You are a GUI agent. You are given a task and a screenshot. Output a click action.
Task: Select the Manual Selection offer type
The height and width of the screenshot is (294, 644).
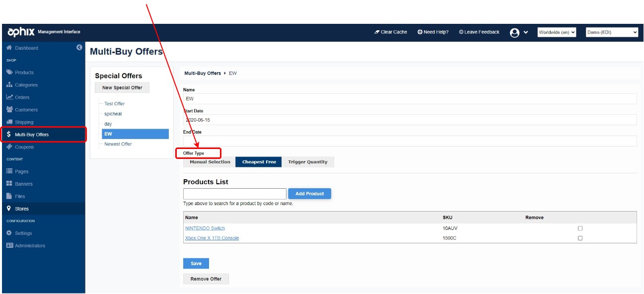(210, 162)
